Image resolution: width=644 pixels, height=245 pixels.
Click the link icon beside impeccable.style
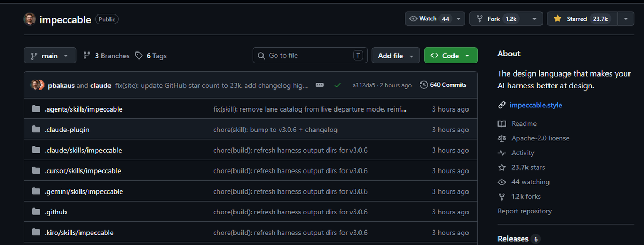[502, 105]
